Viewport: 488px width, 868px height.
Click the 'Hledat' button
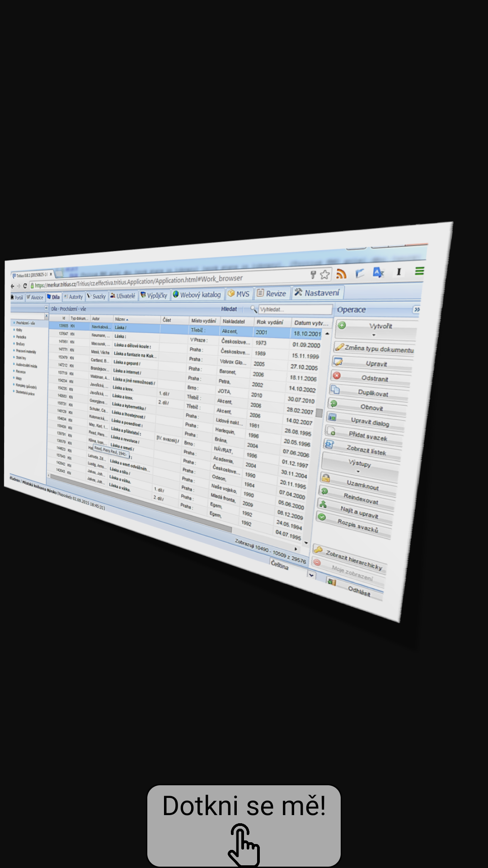(229, 309)
